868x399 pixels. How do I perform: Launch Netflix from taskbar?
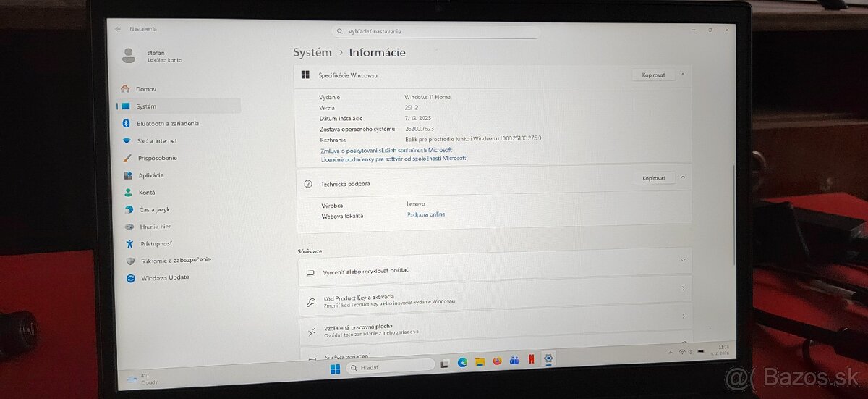click(532, 359)
